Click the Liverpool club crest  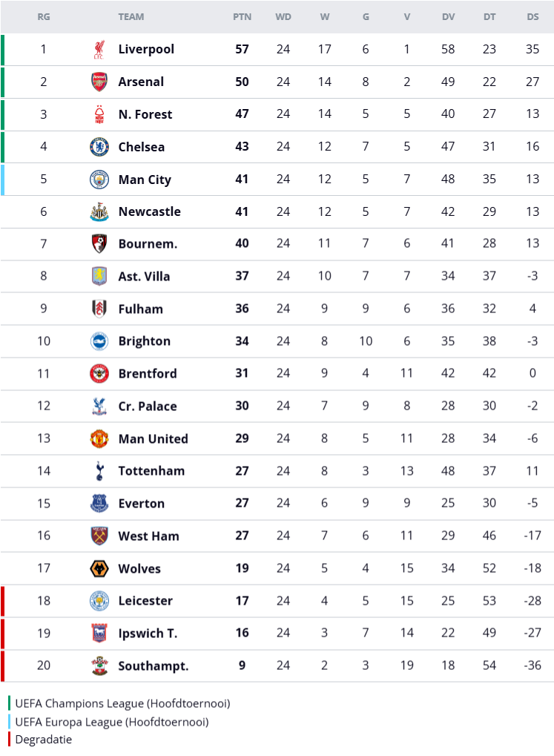[x=99, y=50]
